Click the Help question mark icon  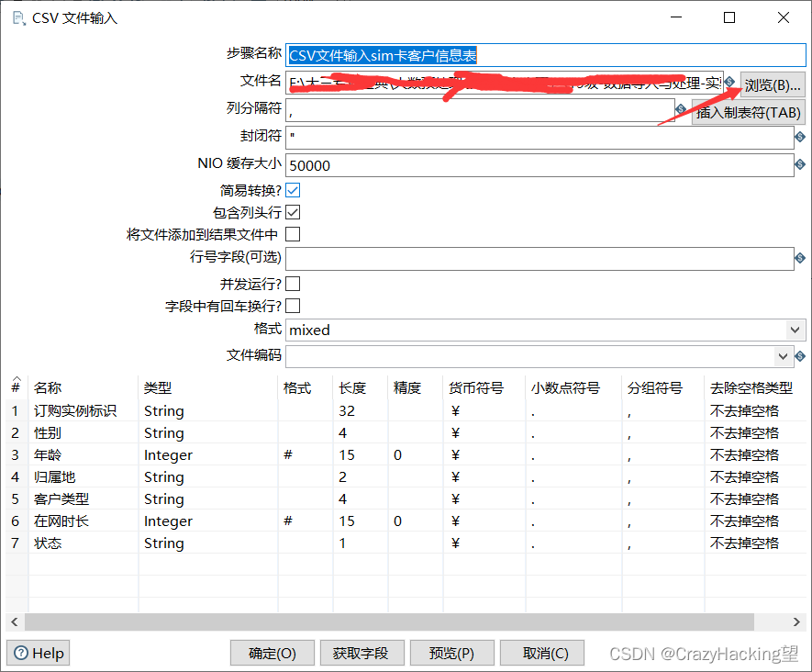click(x=21, y=653)
